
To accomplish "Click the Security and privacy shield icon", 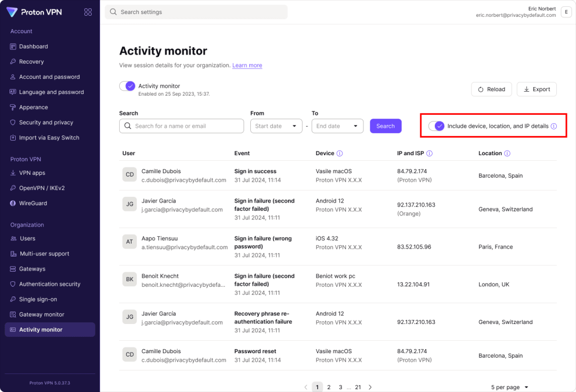I will click(13, 123).
